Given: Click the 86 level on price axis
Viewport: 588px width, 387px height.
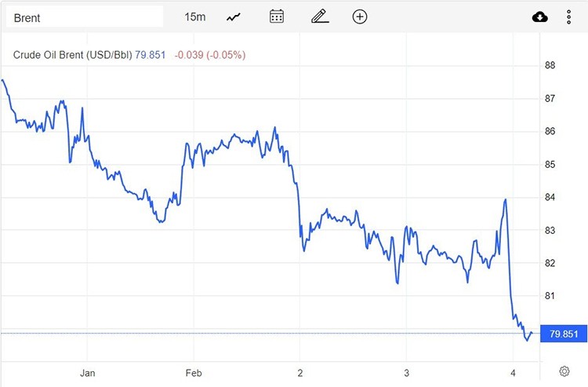Looking at the screenshot, I should coord(550,131).
